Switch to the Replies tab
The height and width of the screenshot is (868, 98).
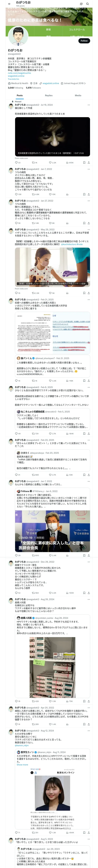[49, 95]
